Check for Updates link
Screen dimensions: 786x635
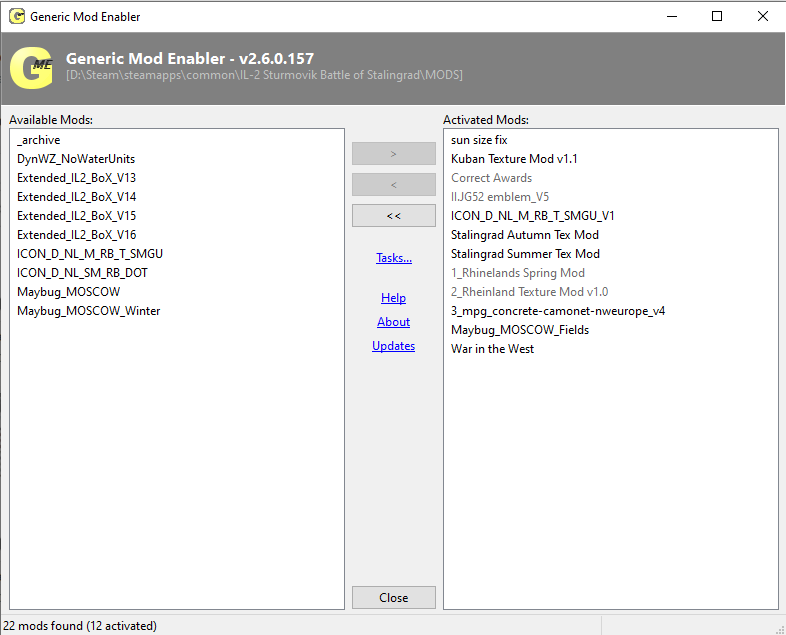coord(394,346)
